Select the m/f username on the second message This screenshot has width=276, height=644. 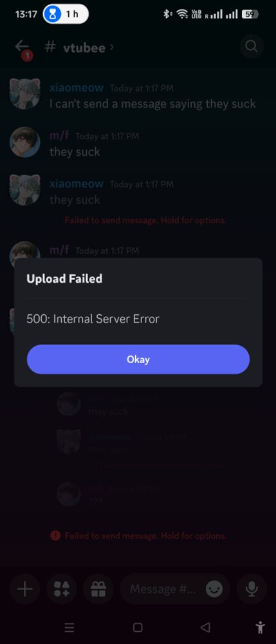[x=59, y=135]
